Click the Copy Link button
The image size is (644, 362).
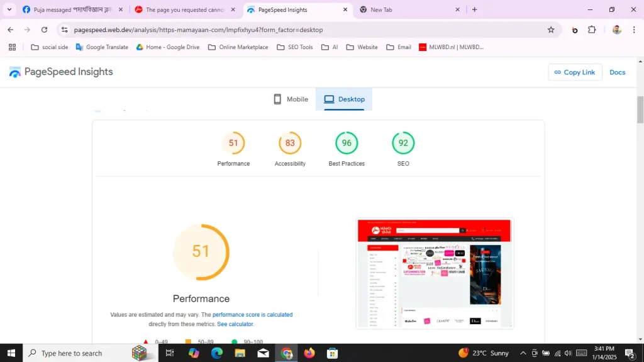[x=575, y=72]
